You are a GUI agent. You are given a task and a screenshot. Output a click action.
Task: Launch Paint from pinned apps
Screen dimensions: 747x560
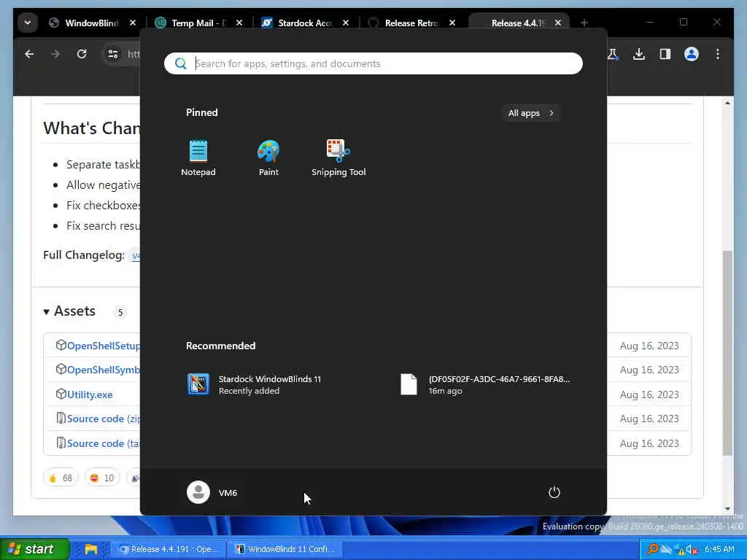click(268, 157)
